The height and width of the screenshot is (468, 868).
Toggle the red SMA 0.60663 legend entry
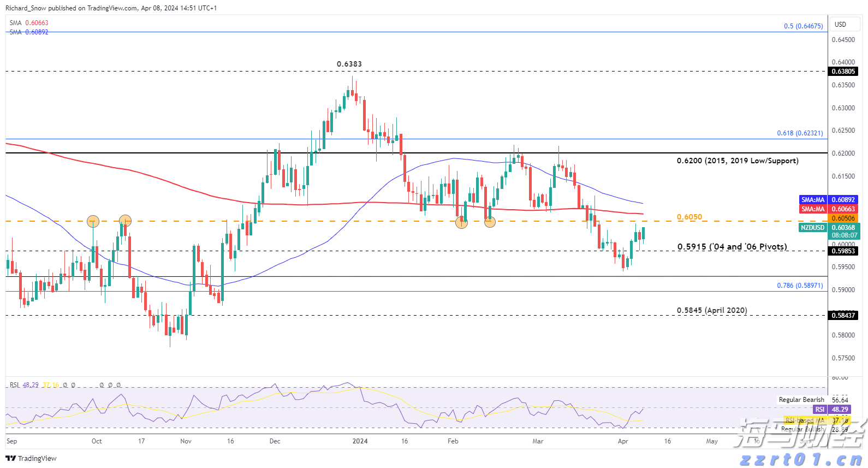[x=29, y=23]
